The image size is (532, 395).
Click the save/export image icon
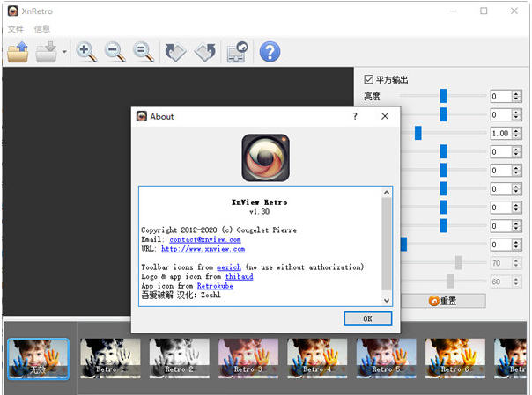[48, 52]
